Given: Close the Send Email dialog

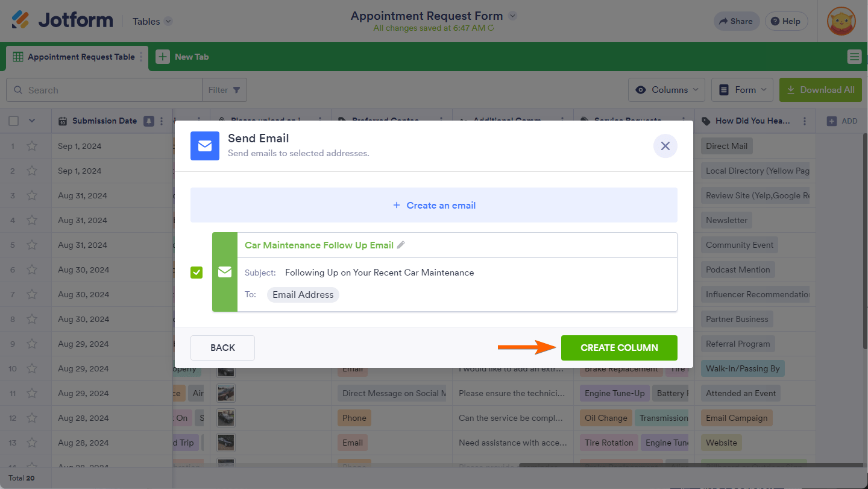Looking at the screenshot, I should pos(665,146).
